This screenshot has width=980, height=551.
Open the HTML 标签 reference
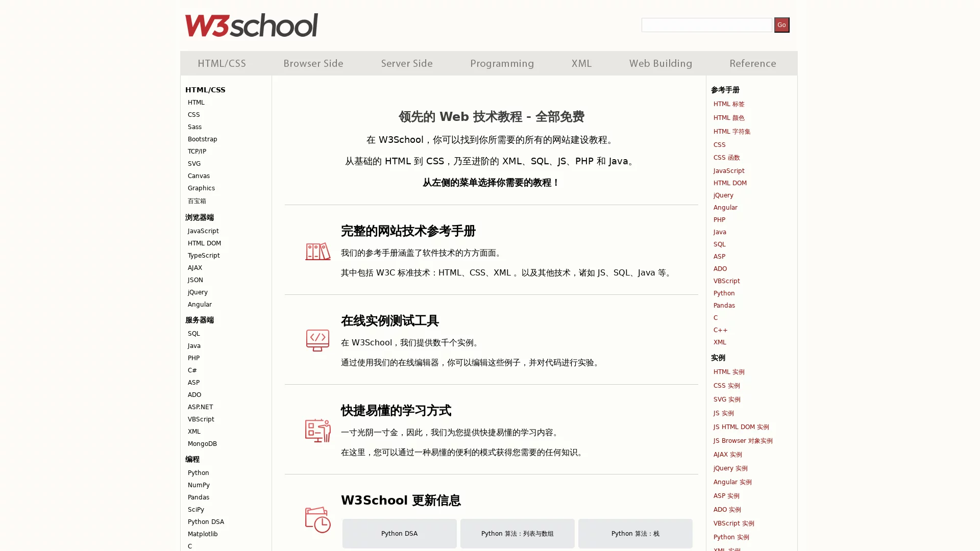point(729,104)
